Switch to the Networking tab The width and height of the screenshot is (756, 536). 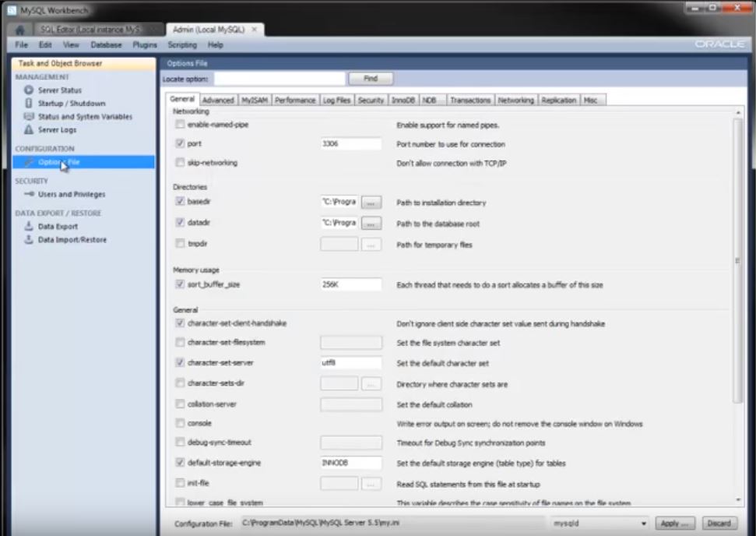516,100
